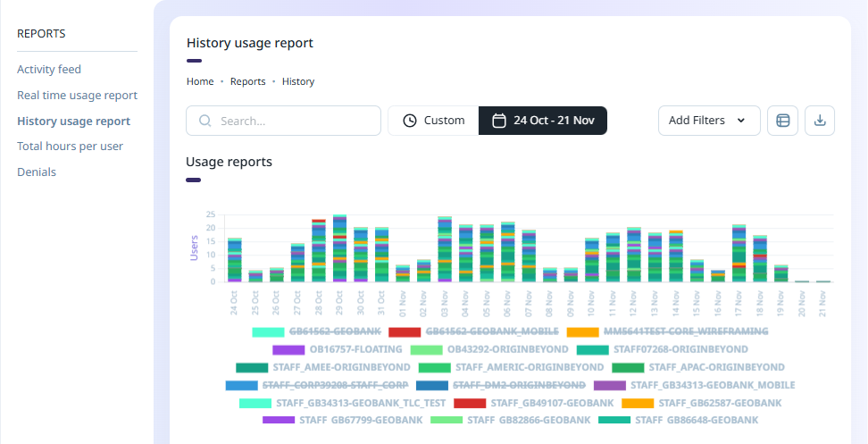Open the Denials report page

click(x=37, y=172)
